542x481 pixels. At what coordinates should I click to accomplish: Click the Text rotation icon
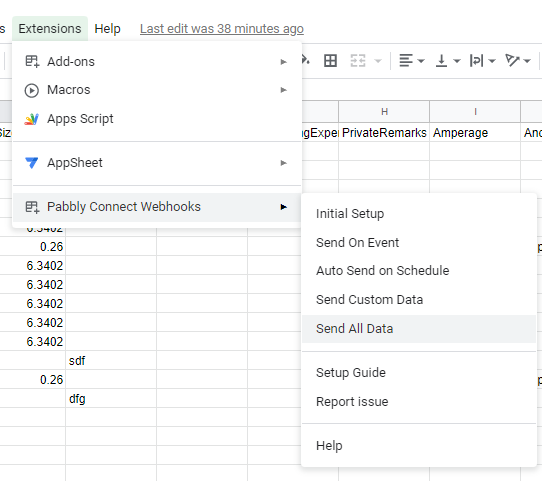pyautogui.click(x=512, y=60)
